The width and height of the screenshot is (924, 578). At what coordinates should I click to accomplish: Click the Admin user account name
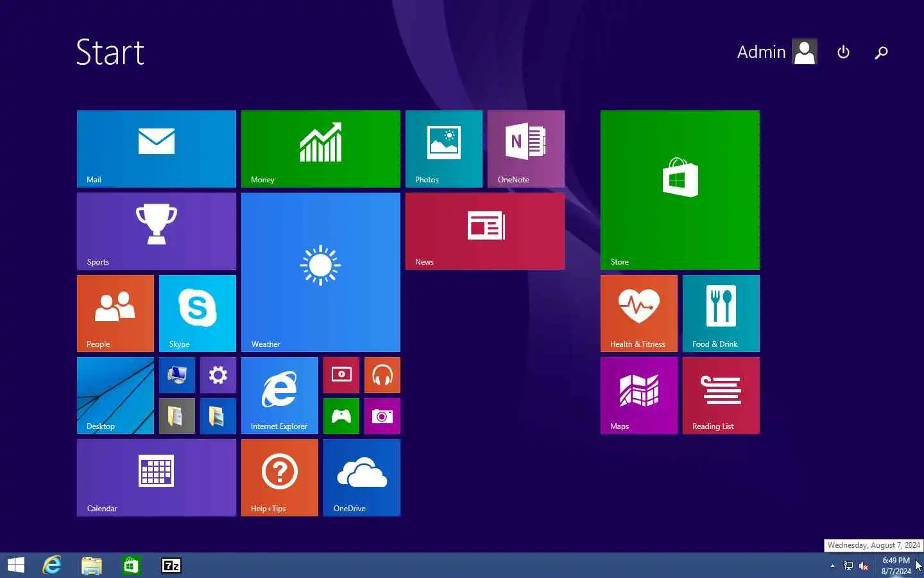click(761, 52)
